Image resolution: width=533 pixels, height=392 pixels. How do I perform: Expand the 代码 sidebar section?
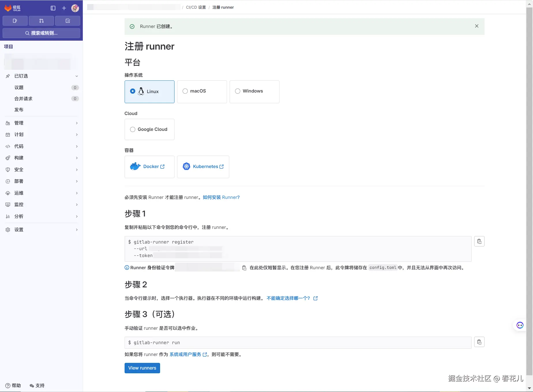click(42, 146)
